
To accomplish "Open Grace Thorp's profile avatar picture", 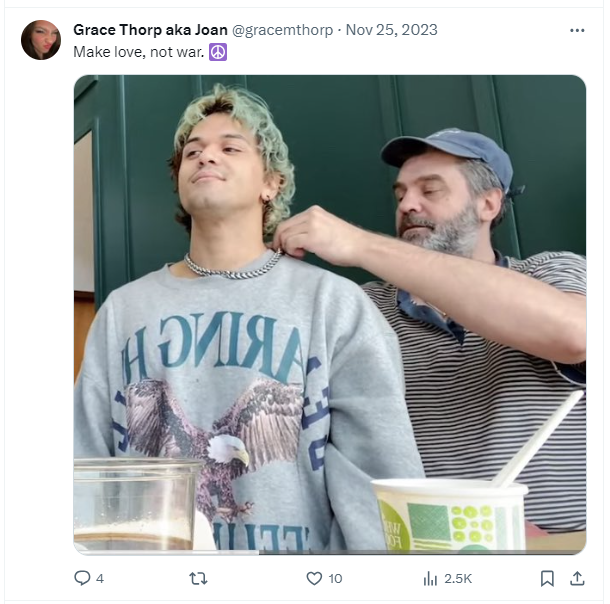I will tap(41, 40).
